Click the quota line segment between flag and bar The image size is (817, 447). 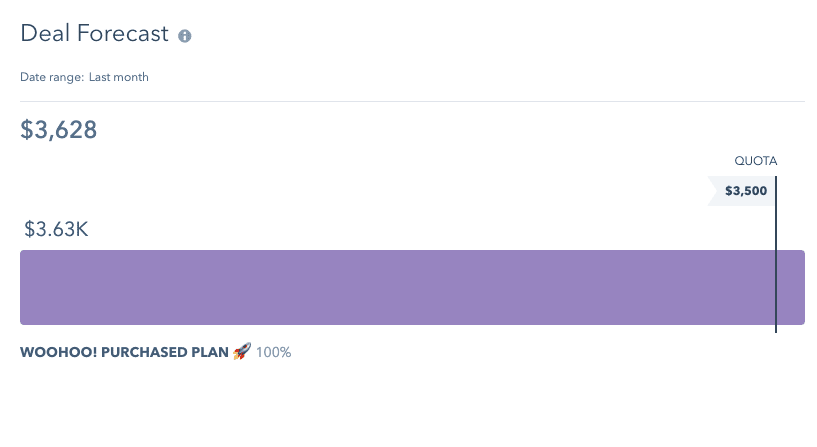[x=776, y=228]
